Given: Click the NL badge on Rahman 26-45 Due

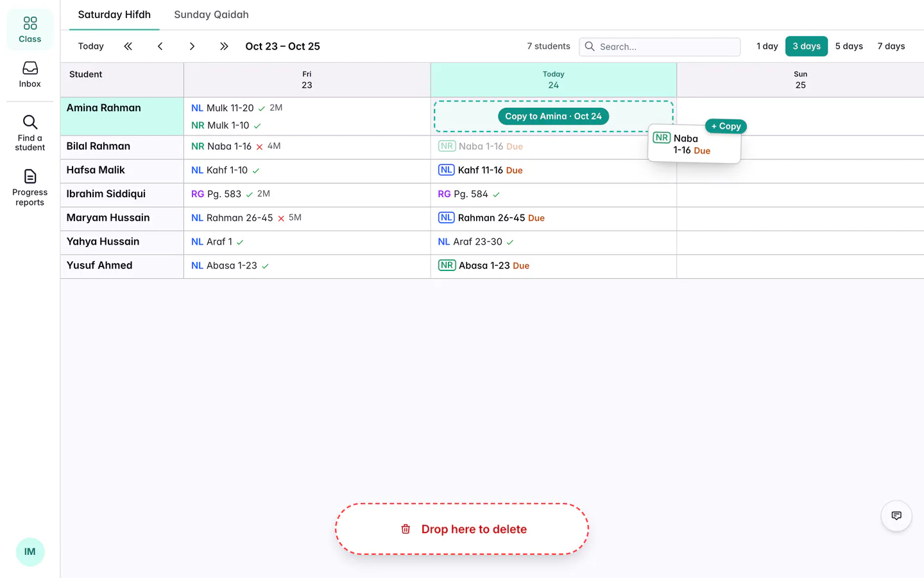Looking at the screenshot, I should tap(446, 218).
